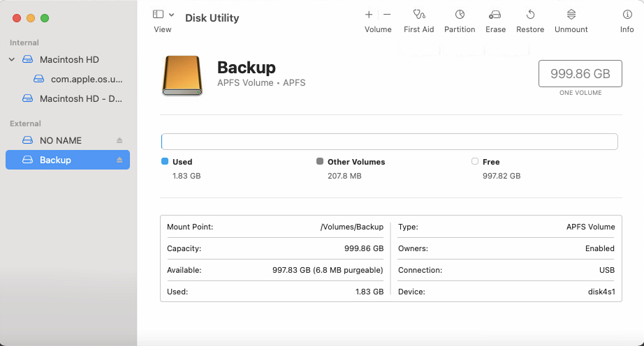Viewport: 644px width, 346px height.
Task: Click the First Aid stethoscope icon
Action: pos(418,15)
